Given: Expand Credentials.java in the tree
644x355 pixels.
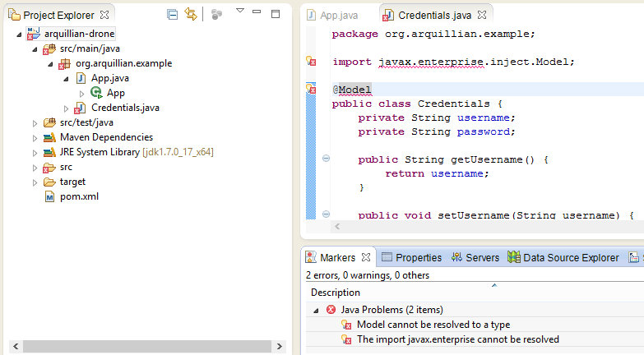Looking at the screenshot, I should 66,108.
